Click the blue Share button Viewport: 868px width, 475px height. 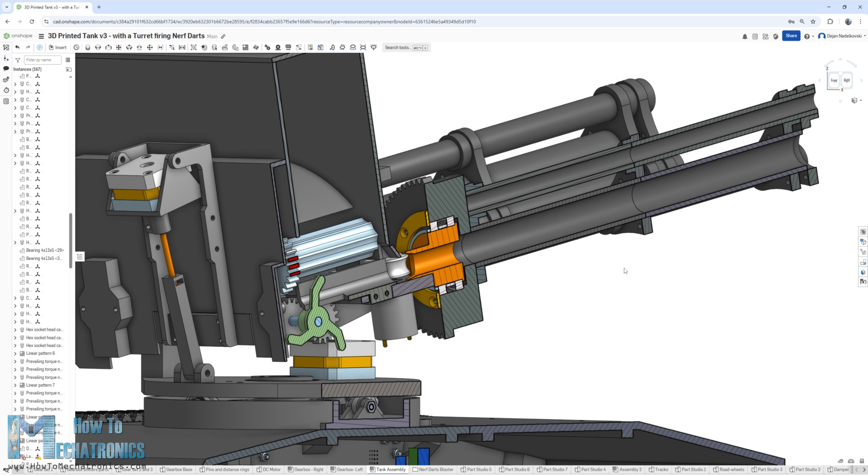pos(791,36)
